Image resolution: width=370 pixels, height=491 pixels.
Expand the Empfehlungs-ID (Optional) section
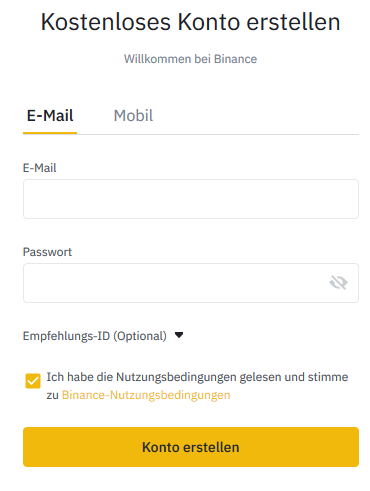point(95,336)
